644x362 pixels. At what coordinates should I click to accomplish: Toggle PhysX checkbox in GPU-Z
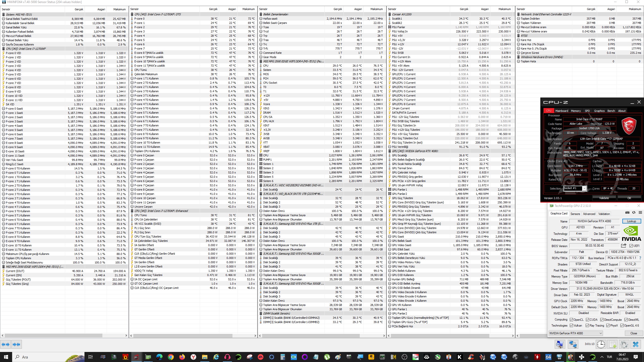(x=608, y=326)
